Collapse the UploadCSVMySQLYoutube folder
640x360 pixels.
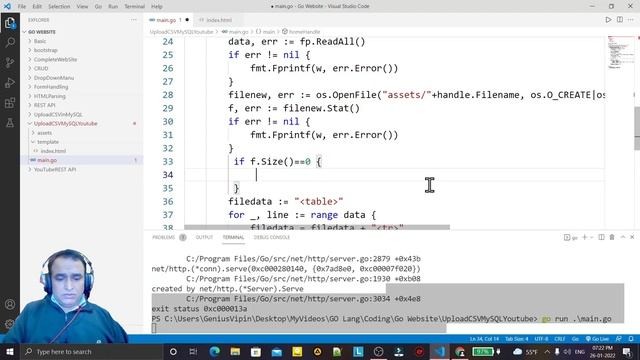(x=65, y=123)
